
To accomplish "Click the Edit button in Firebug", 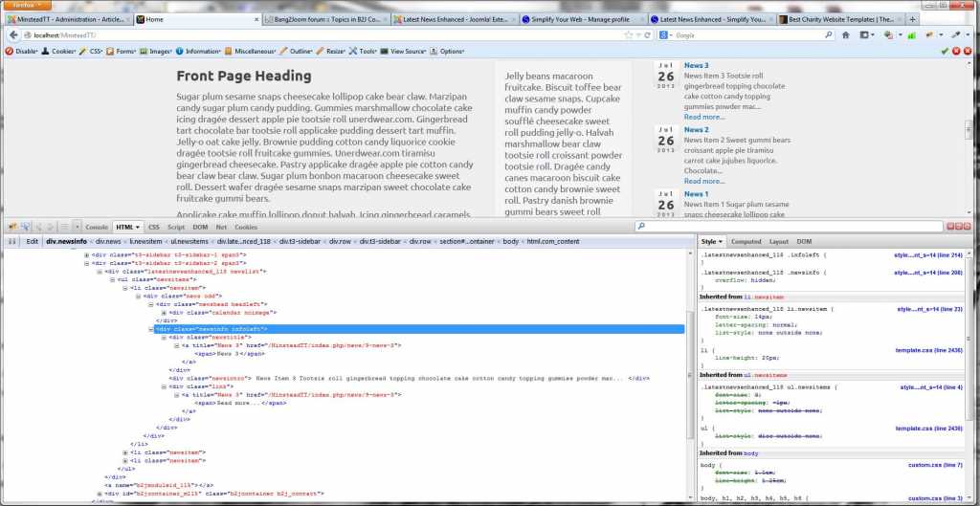I will pos(33,242).
